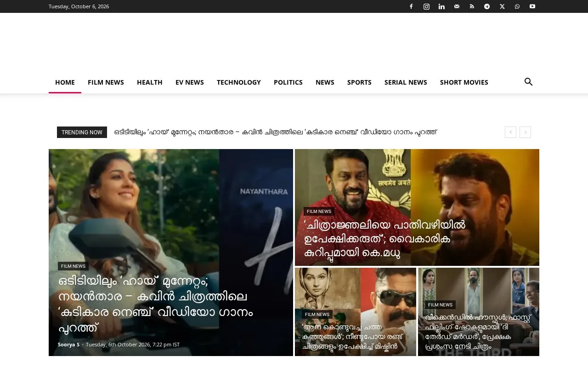The image size is (588, 368).
Task: Select the NEWS menu item
Action: pos(325,82)
